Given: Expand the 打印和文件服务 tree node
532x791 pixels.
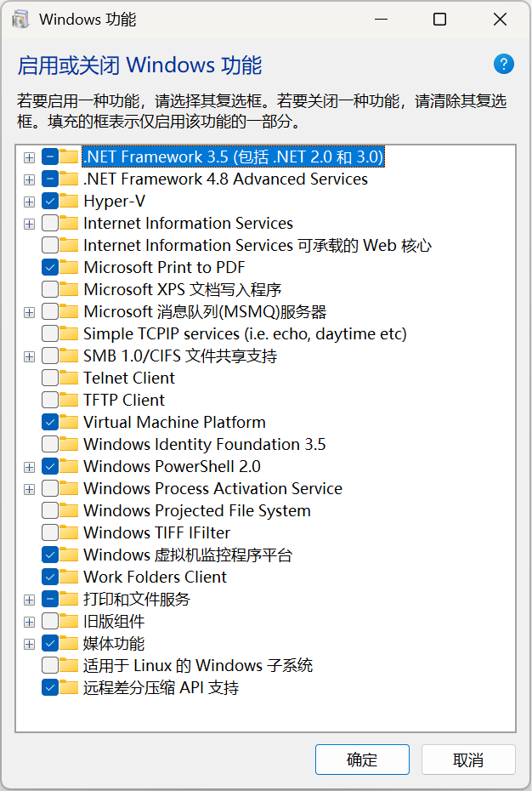Looking at the screenshot, I should (29, 600).
